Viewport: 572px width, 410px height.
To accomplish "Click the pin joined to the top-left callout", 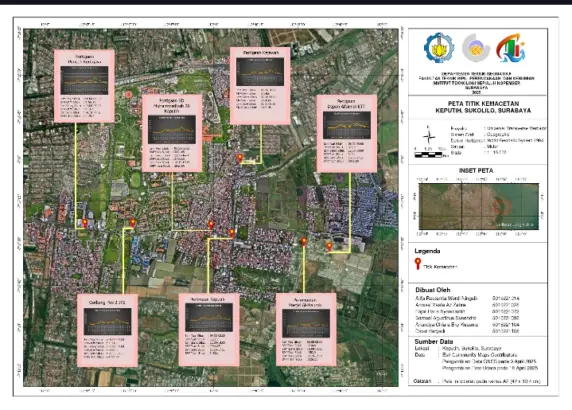I will 85,223.
